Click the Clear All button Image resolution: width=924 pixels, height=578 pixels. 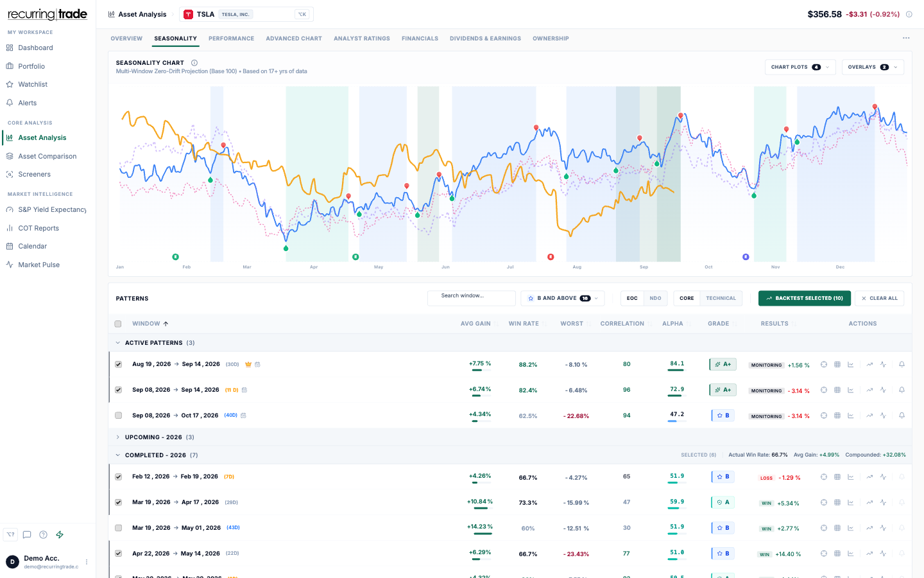click(x=879, y=298)
